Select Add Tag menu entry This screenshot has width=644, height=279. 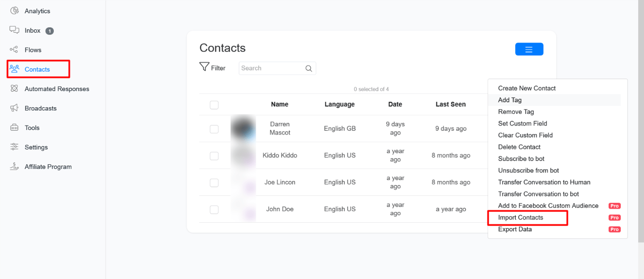point(510,100)
